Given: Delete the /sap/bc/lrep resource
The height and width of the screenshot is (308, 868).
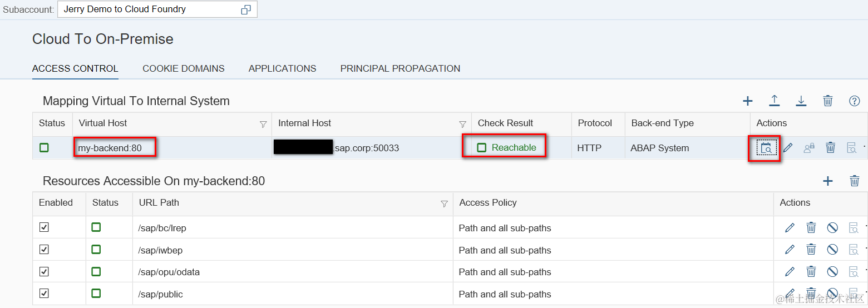Looking at the screenshot, I should (x=811, y=227).
